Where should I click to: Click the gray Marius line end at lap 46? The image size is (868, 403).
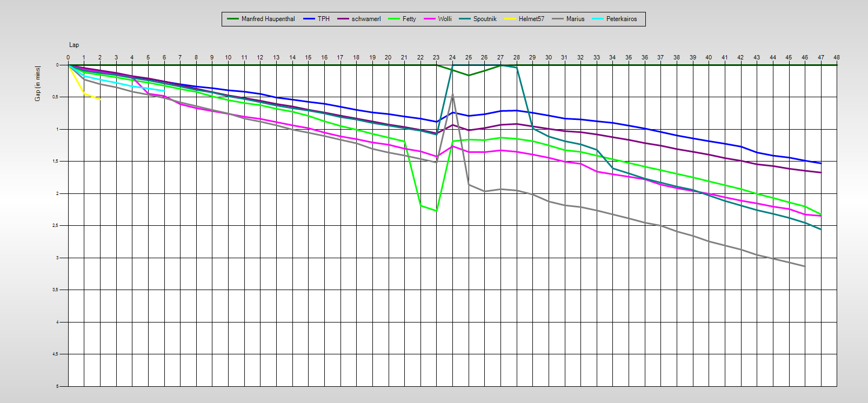pyautogui.click(x=805, y=266)
